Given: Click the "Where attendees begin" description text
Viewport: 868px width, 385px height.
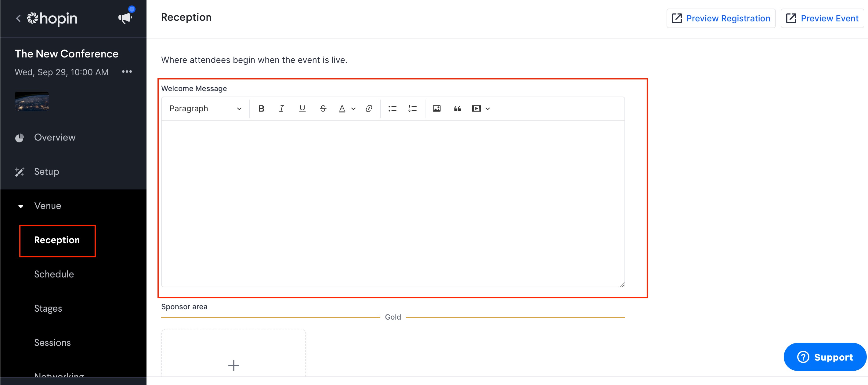Looking at the screenshot, I should (254, 60).
